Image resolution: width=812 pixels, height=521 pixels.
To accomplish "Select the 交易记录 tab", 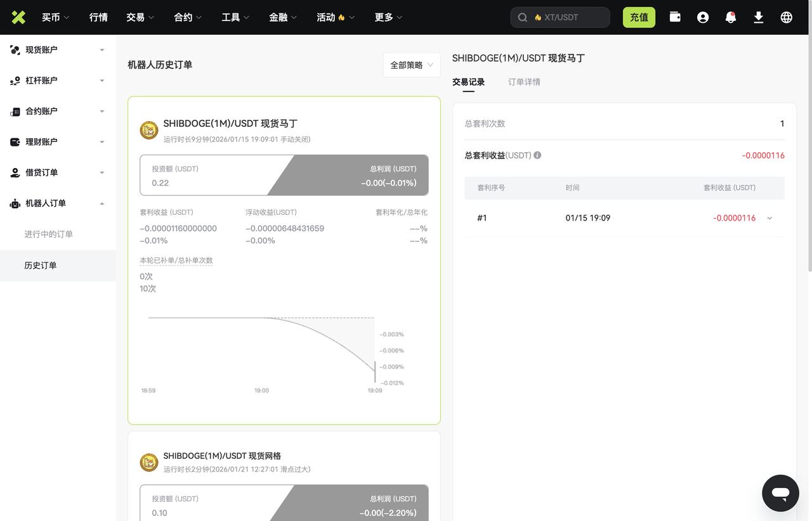I will [x=468, y=82].
